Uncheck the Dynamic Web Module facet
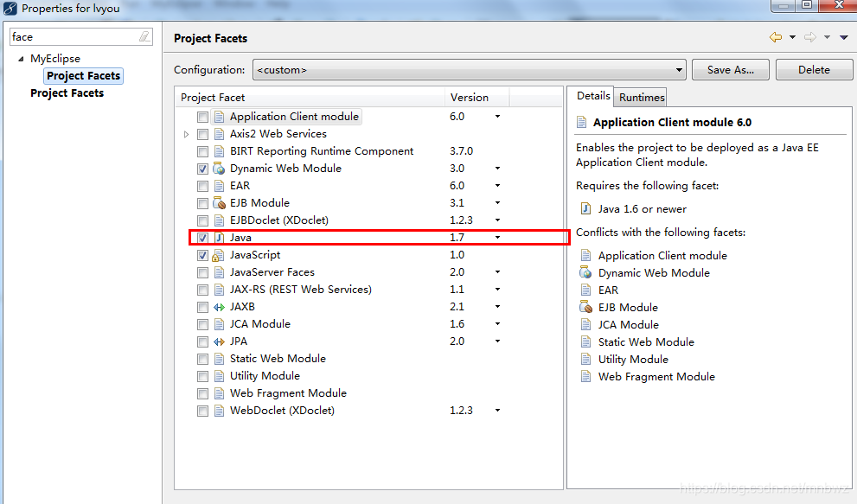Screen dimensions: 857x504 tap(202, 169)
